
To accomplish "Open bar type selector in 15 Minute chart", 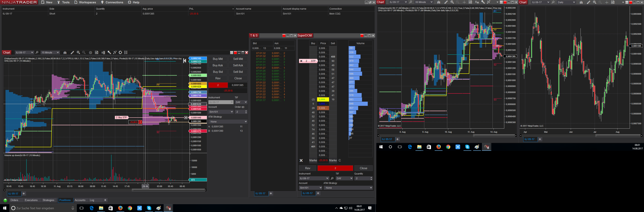I will tap(65, 53).
